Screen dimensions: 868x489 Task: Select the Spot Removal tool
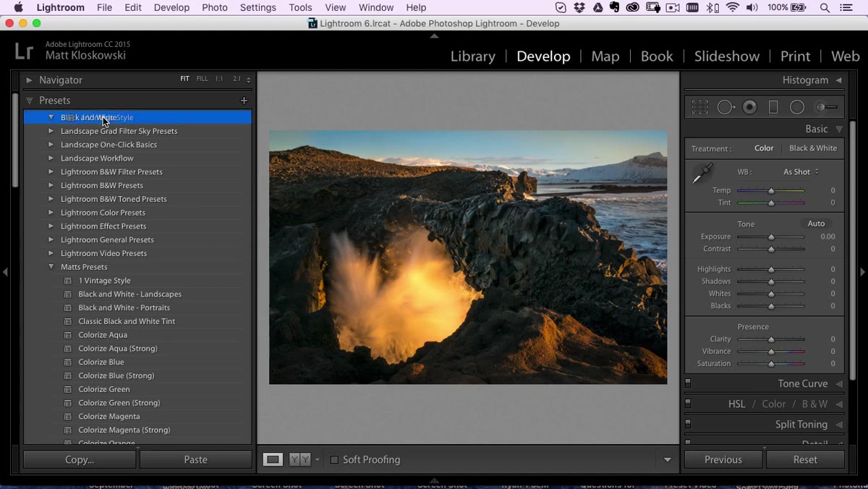click(726, 107)
